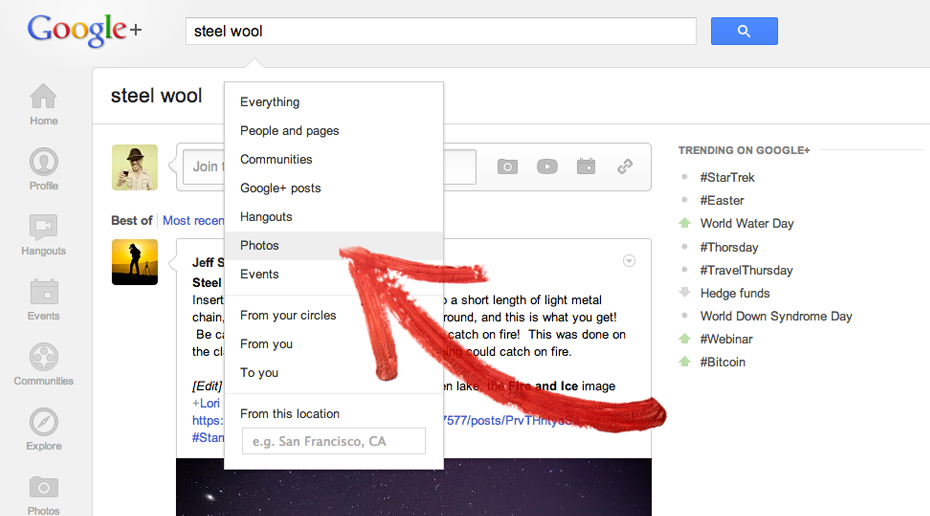Open Hangouts in the left sidebar
This screenshot has width=930, height=516.
[43, 234]
